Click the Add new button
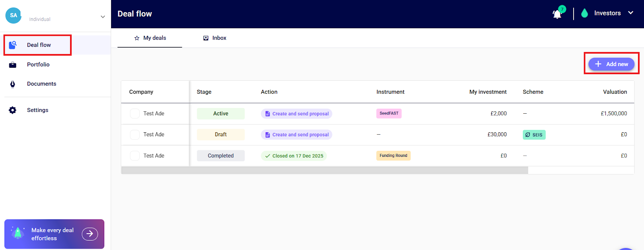 click(x=611, y=64)
